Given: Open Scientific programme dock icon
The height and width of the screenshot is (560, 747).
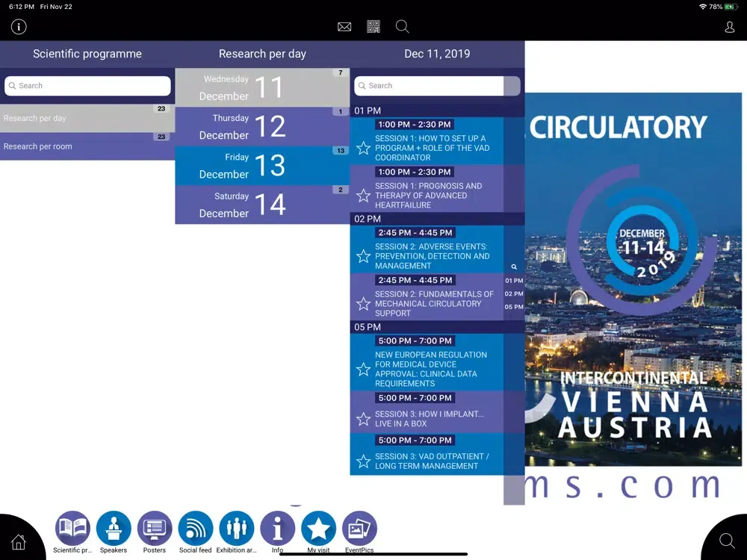Looking at the screenshot, I should tap(72, 528).
